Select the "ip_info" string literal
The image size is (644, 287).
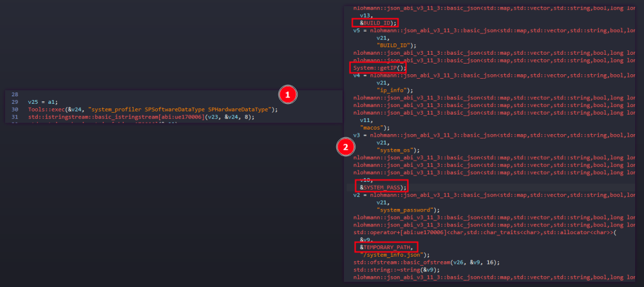(x=394, y=90)
